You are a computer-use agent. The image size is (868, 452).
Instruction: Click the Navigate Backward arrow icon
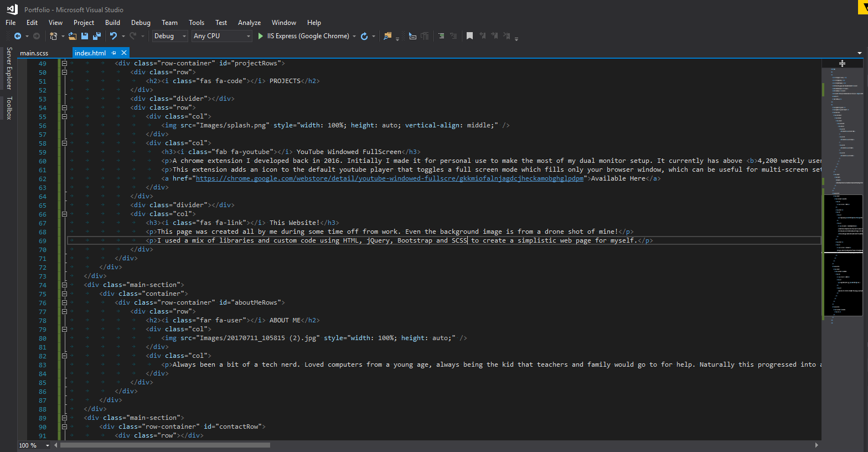18,36
